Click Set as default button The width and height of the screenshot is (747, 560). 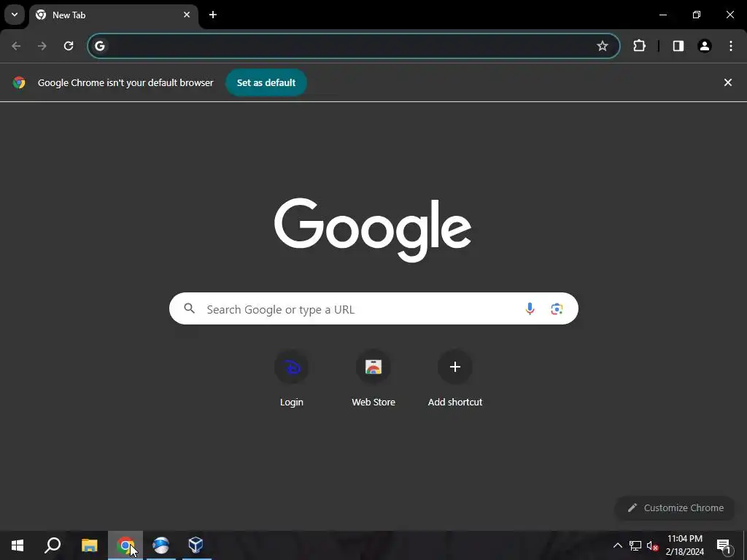pyautogui.click(x=266, y=82)
